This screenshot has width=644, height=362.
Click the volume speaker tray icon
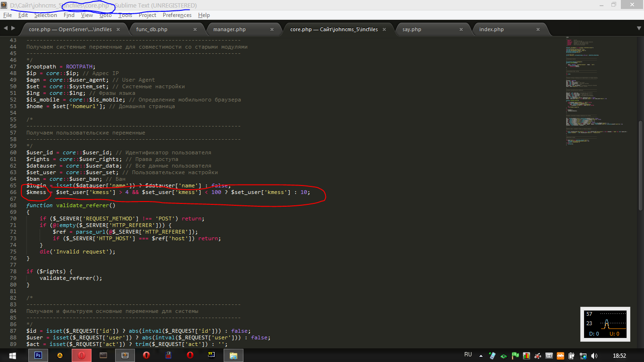(594, 355)
